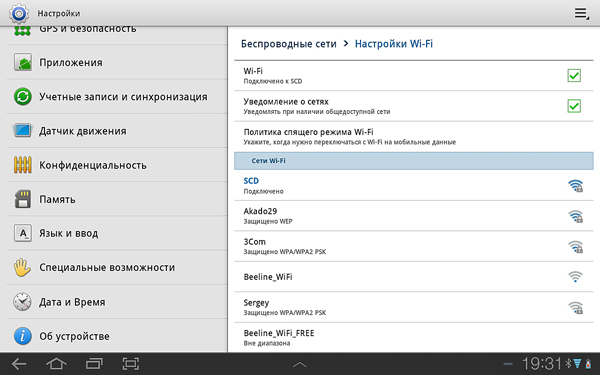Tap the screenshot capture button
The image size is (600, 375).
pyautogui.click(x=131, y=364)
